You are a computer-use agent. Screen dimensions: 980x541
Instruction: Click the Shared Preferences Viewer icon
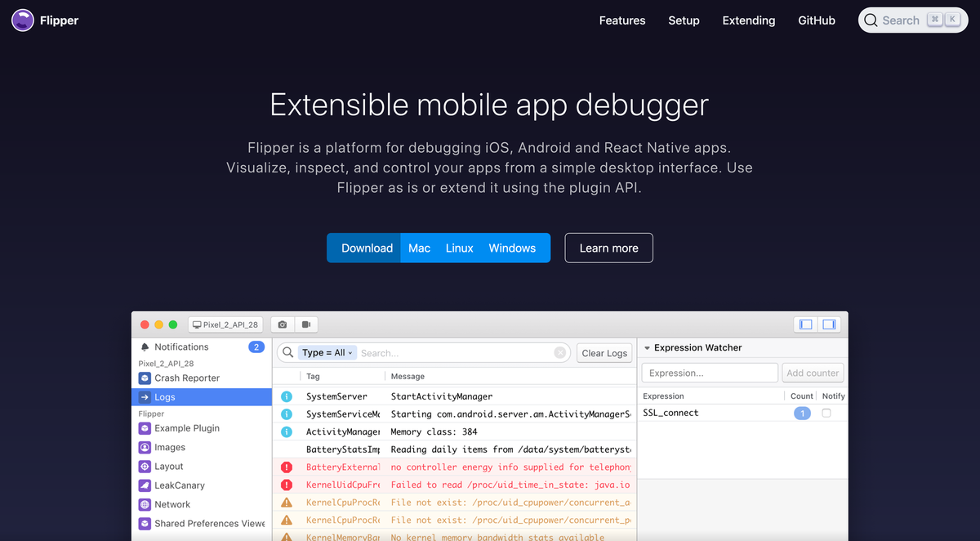(145, 524)
